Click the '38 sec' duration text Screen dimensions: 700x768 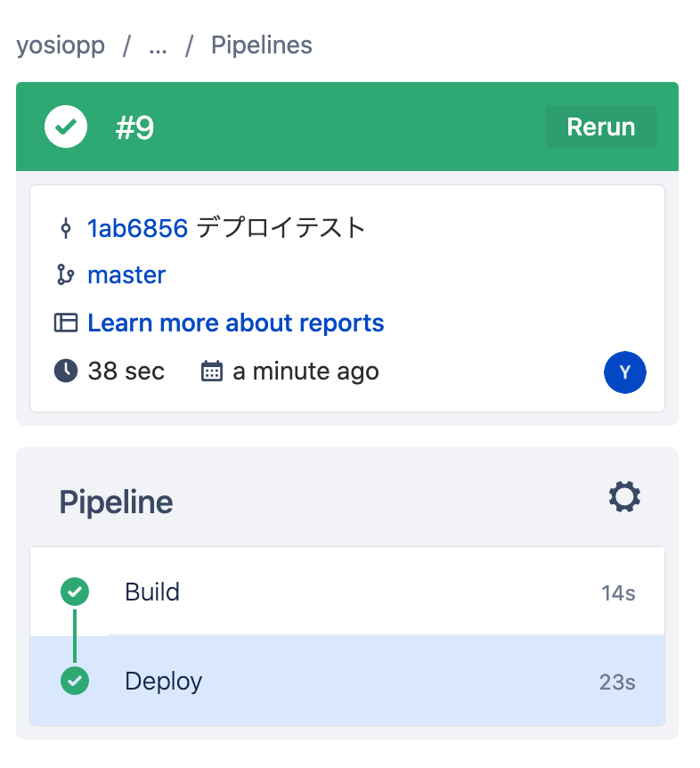(126, 371)
